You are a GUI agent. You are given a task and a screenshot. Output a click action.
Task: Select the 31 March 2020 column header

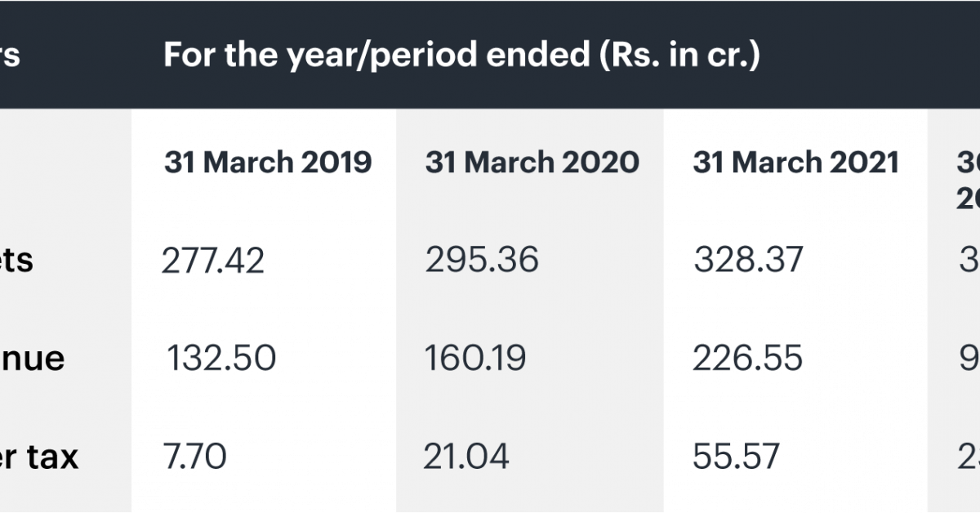532,162
